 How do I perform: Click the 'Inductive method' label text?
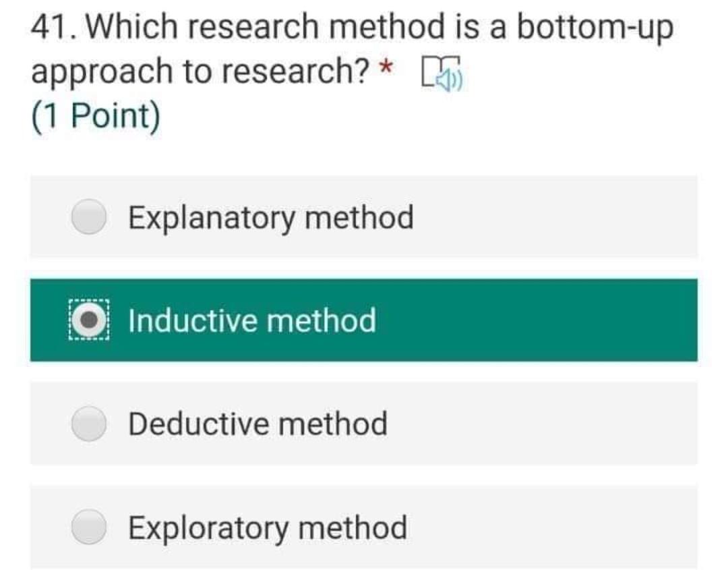pos(252,320)
